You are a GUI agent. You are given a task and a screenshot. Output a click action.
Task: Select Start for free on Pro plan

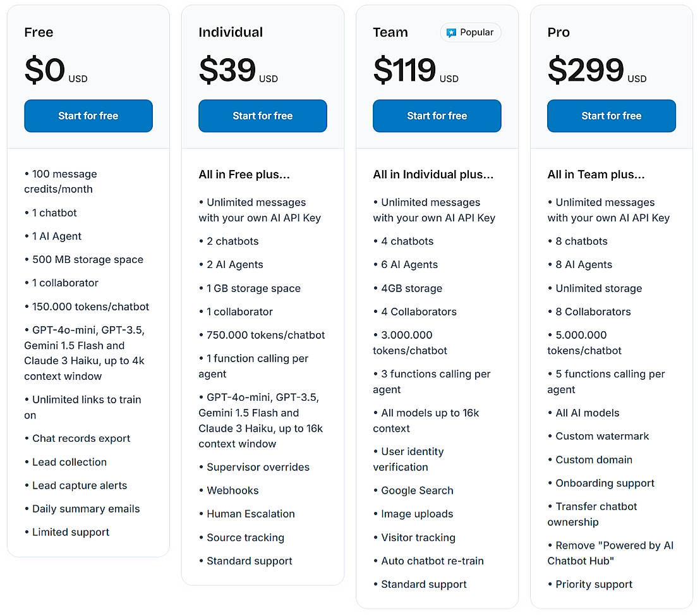coord(612,116)
